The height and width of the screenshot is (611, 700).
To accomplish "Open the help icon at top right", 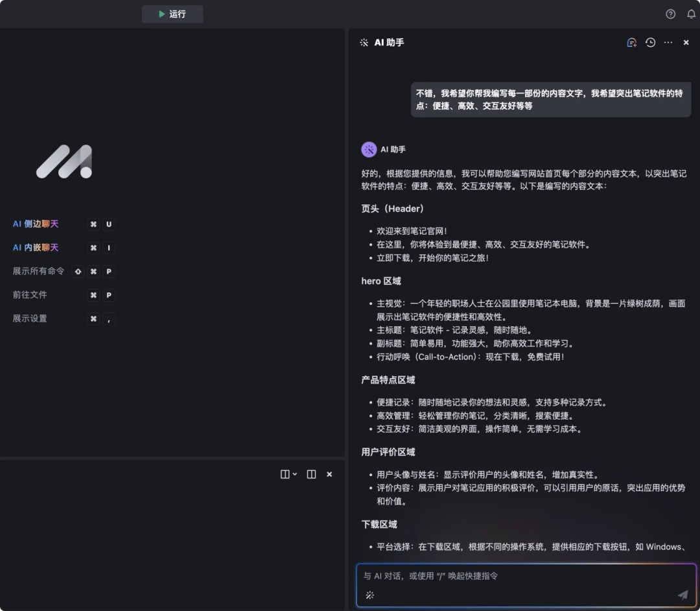I will (x=670, y=14).
